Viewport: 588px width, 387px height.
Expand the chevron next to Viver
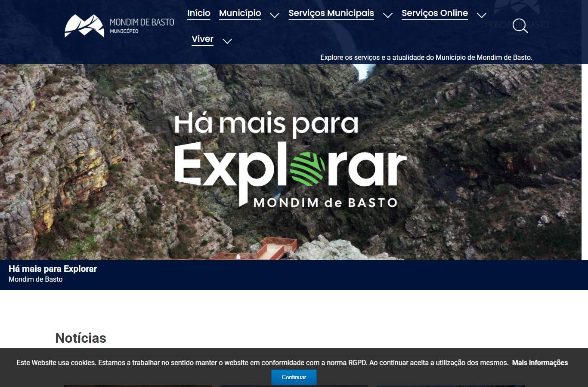(x=227, y=41)
